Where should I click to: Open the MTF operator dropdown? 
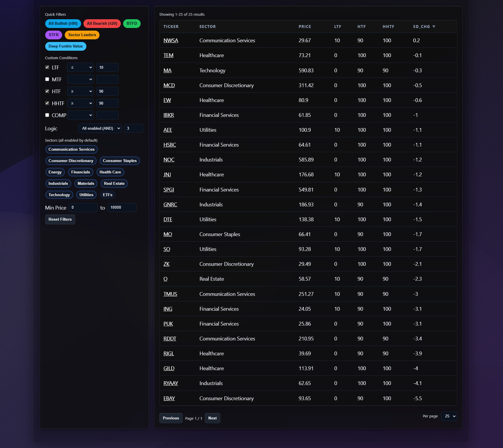(80, 79)
